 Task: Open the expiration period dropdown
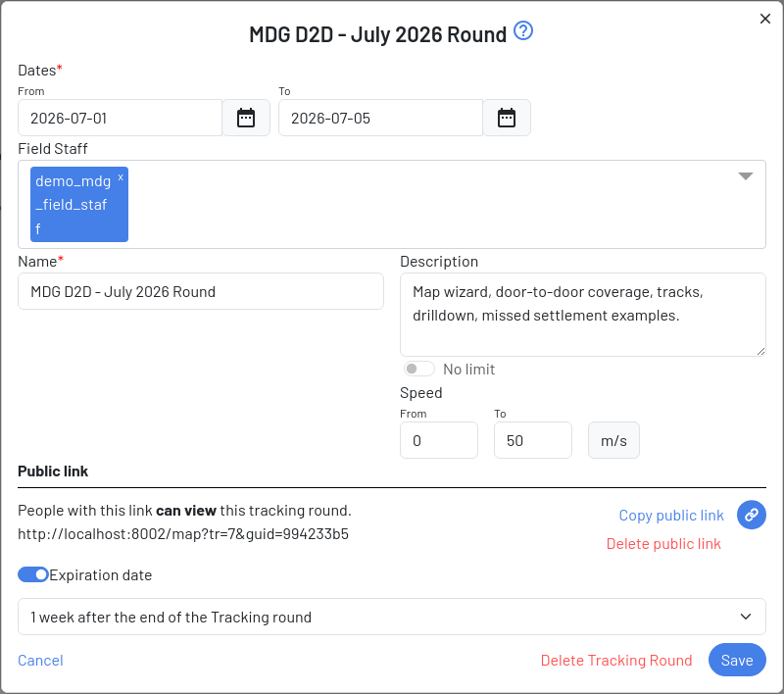point(392,617)
